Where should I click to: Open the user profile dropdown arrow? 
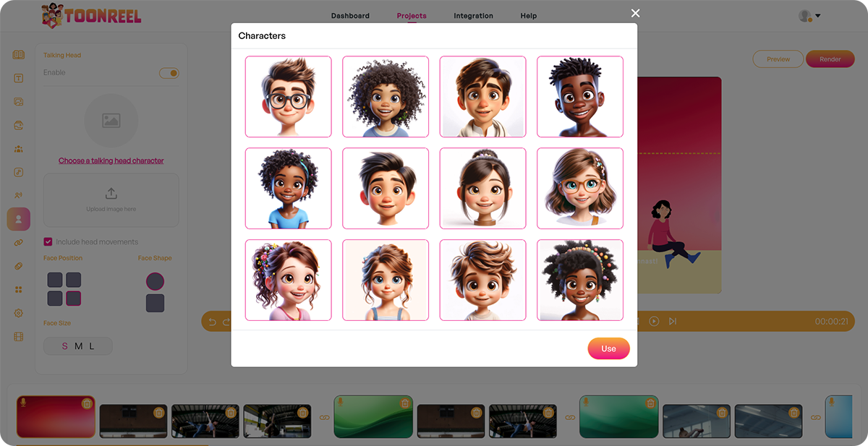click(x=818, y=16)
